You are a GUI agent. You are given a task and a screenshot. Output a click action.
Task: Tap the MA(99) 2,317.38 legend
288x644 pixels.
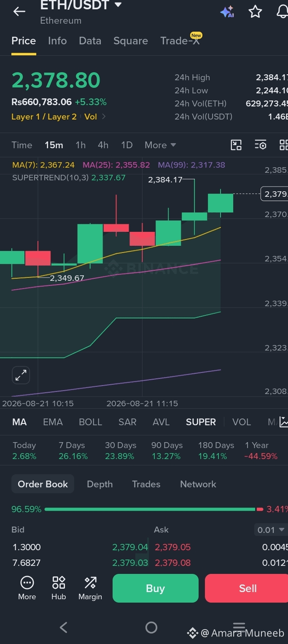pyautogui.click(x=191, y=165)
